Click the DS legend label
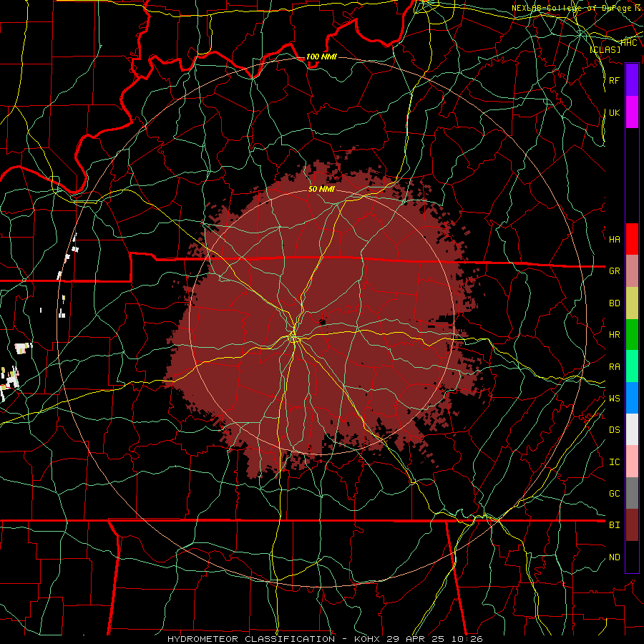 [615, 430]
